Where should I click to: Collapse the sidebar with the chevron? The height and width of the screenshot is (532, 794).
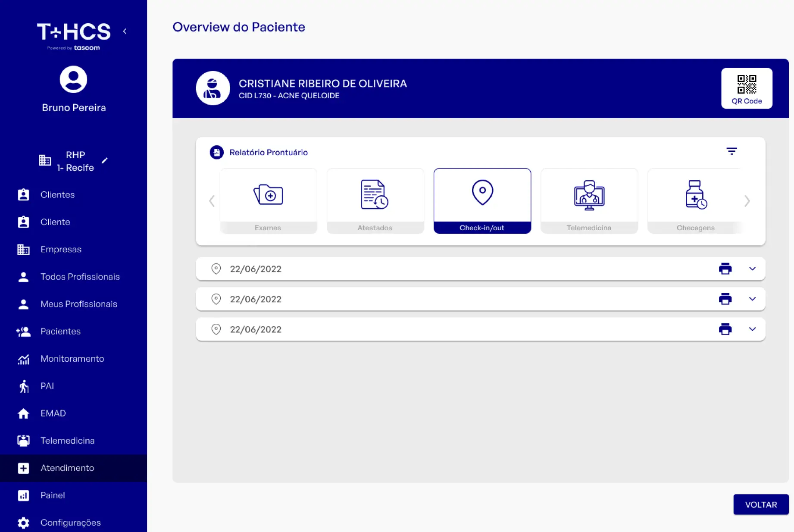coord(125,31)
